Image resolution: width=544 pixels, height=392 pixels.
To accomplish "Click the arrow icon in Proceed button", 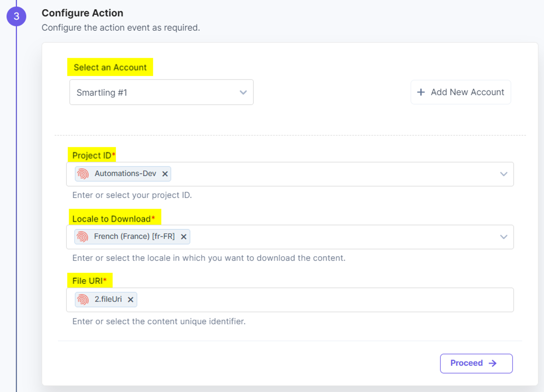I will point(492,363).
